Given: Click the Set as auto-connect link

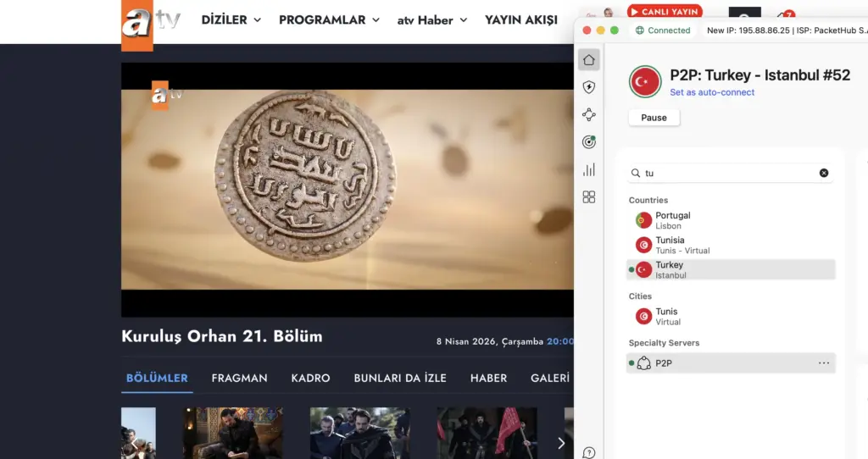Looking at the screenshot, I should (x=712, y=92).
